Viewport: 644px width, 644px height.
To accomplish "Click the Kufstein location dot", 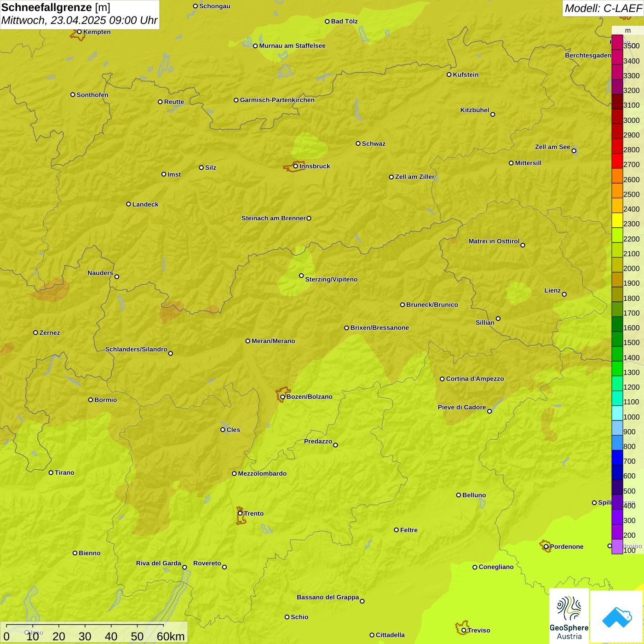I will (449, 75).
